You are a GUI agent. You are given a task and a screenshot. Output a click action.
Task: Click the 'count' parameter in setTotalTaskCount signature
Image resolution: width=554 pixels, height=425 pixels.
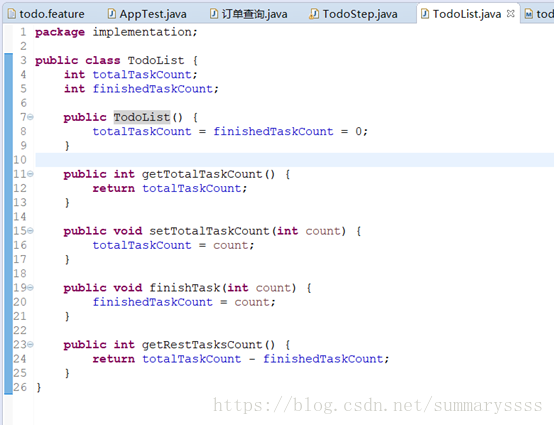coord(323,231)
